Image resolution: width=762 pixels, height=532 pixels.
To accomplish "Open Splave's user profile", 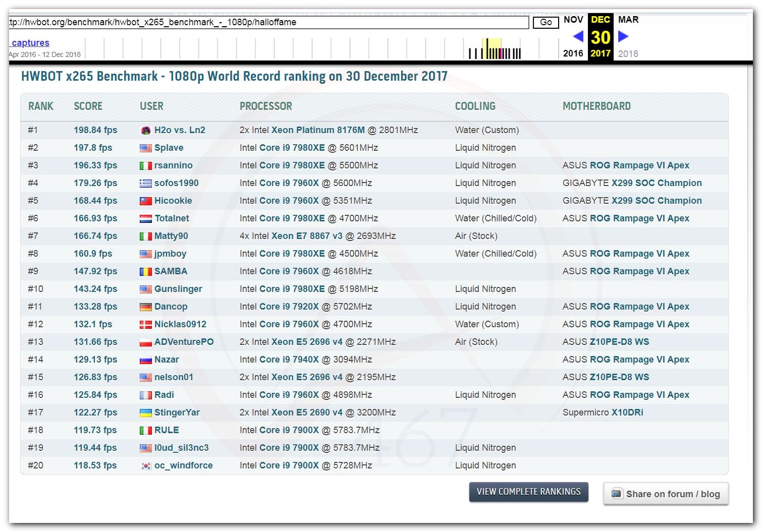I will point(169,148).
